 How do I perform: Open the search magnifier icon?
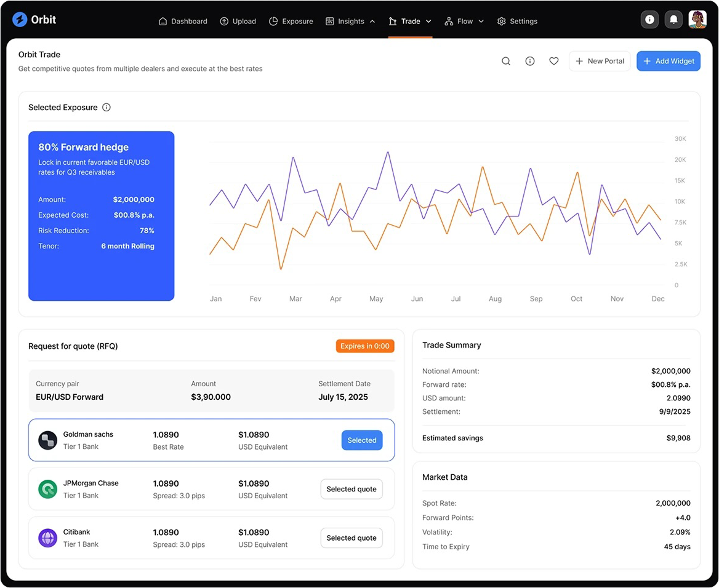[506, 62]
